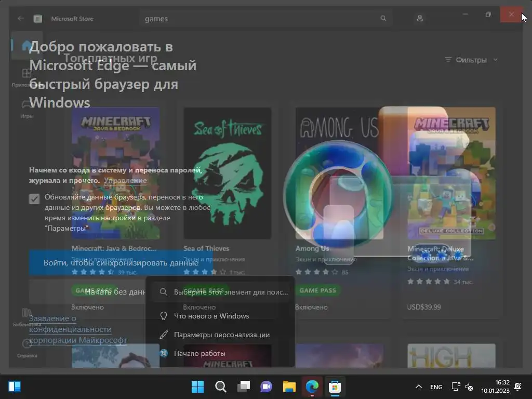Open Task View on taskbar
This screenshot has width=532, height=399.
point(243,387)
